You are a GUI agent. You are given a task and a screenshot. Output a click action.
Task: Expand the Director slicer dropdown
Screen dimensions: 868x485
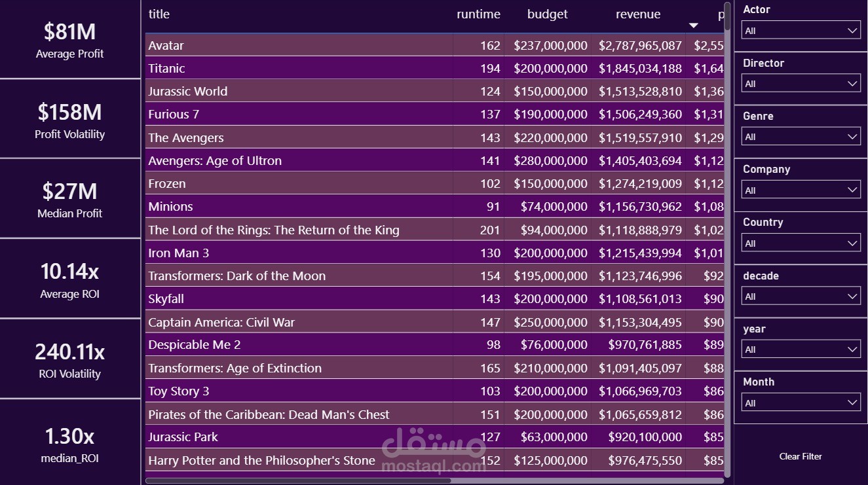coord(801,84)
